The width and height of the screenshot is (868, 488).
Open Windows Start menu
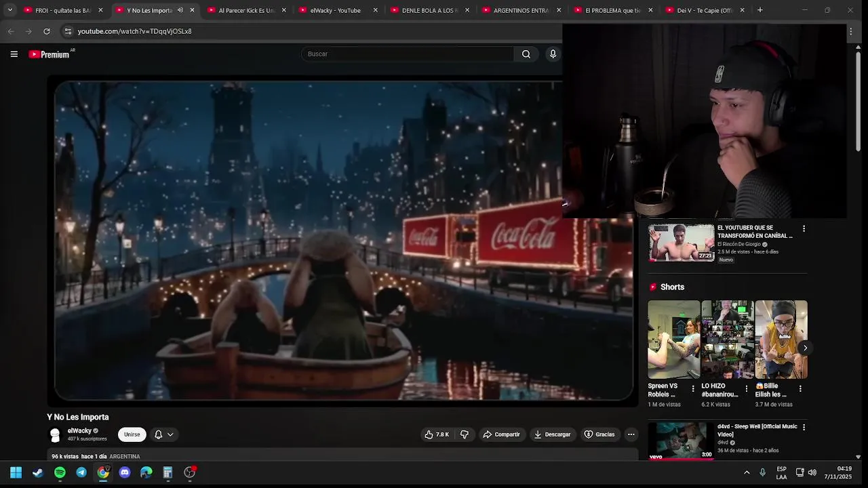[x=16, y=472]
